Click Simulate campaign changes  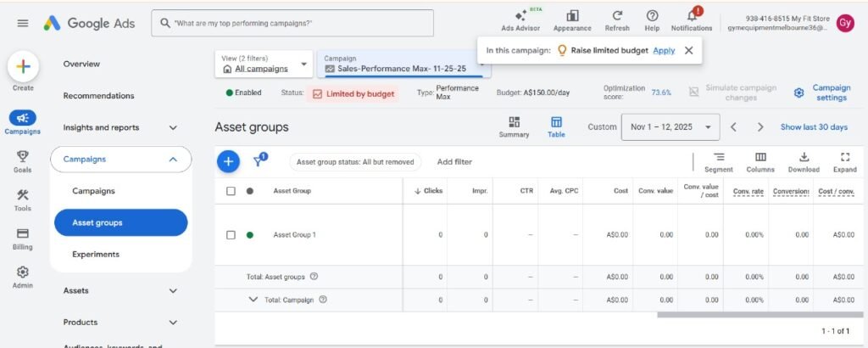coord(732,93)
